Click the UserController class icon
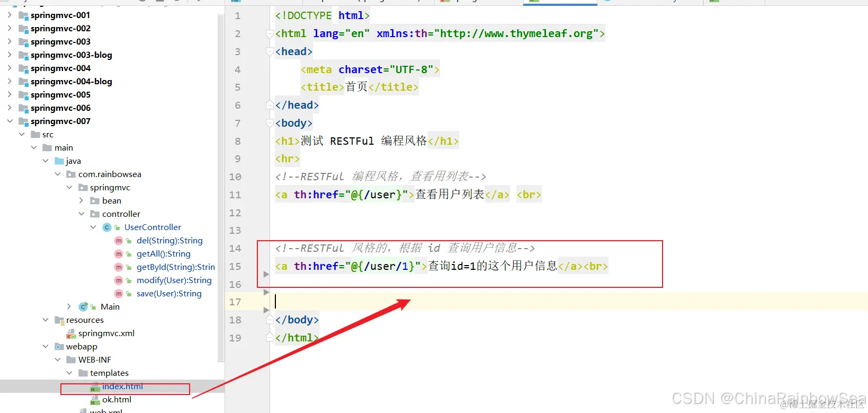The width and height of the screenshot is (868, 413). click(107, 227)
